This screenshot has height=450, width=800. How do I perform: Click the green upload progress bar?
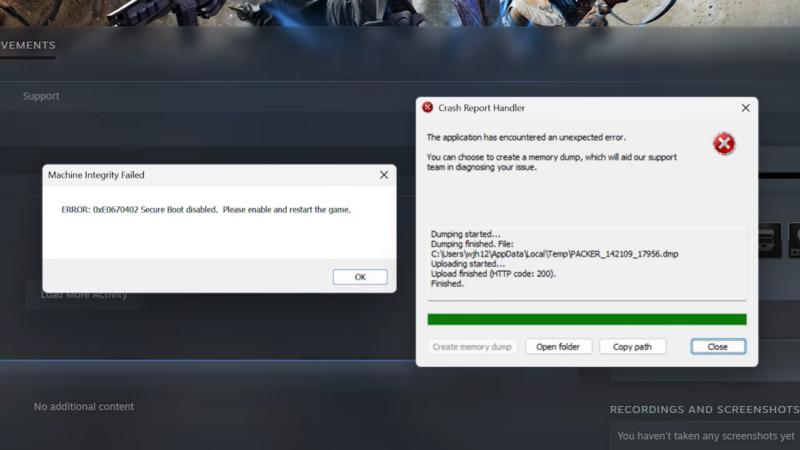(587, 319)
